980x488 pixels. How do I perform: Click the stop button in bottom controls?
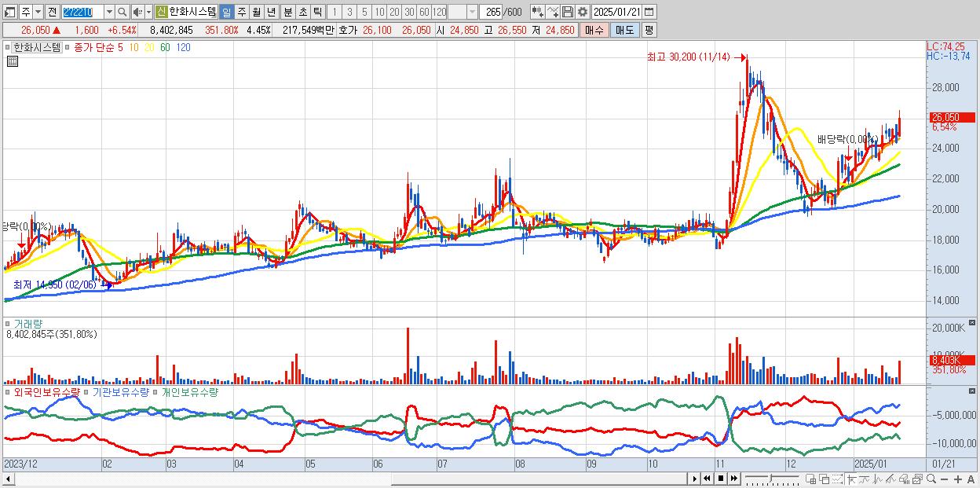[x=721, y=479]
